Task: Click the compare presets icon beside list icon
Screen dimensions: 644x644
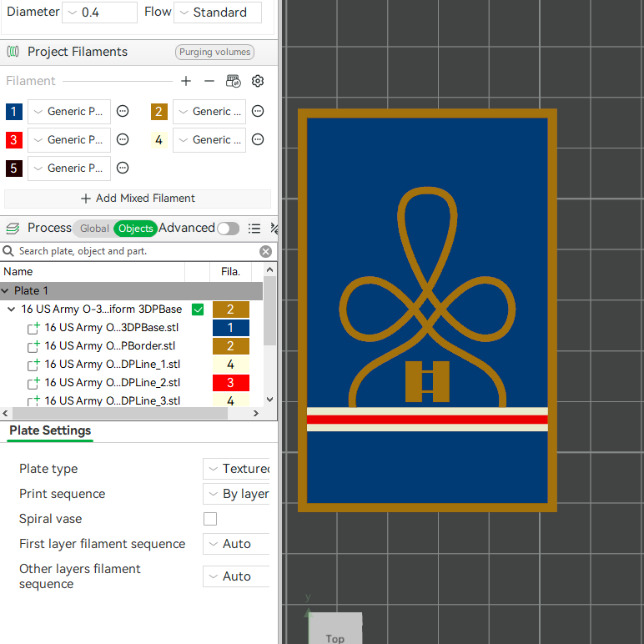Action: click(x=274, y=228)
